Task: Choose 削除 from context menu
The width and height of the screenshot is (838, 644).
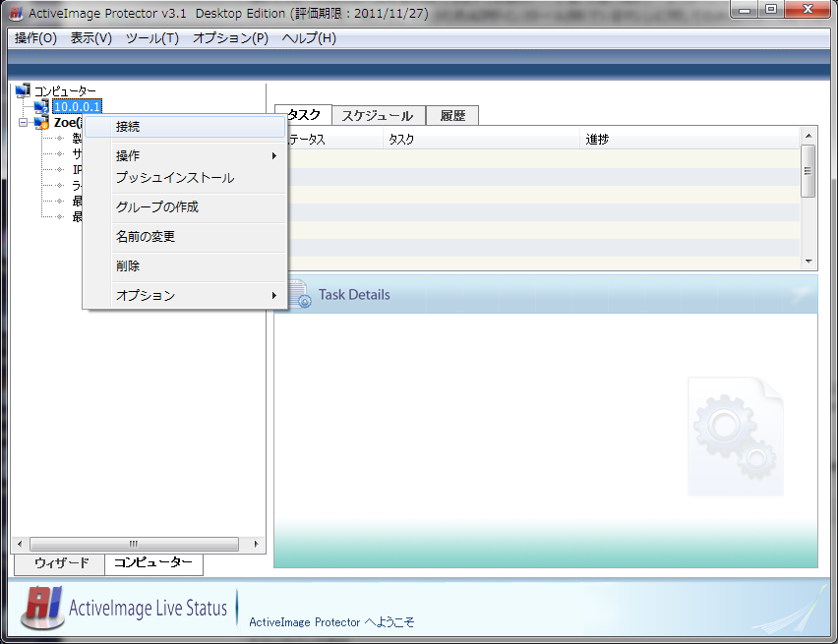Action: pyautogui.click(x=185, y=265)
